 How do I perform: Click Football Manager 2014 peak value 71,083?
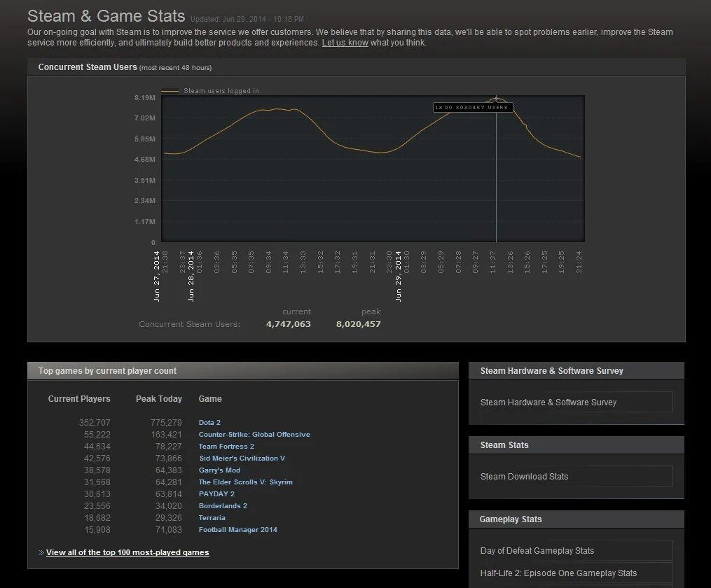point(168,529)
